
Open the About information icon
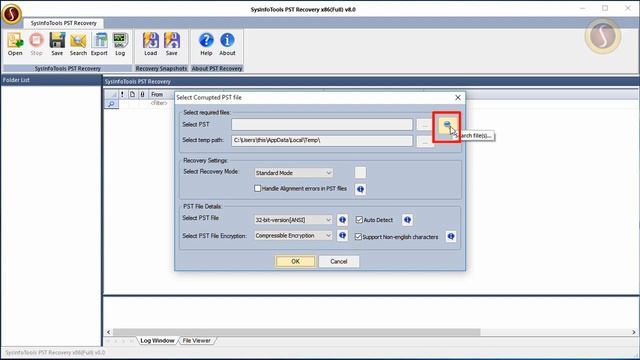tap(227, 44)
